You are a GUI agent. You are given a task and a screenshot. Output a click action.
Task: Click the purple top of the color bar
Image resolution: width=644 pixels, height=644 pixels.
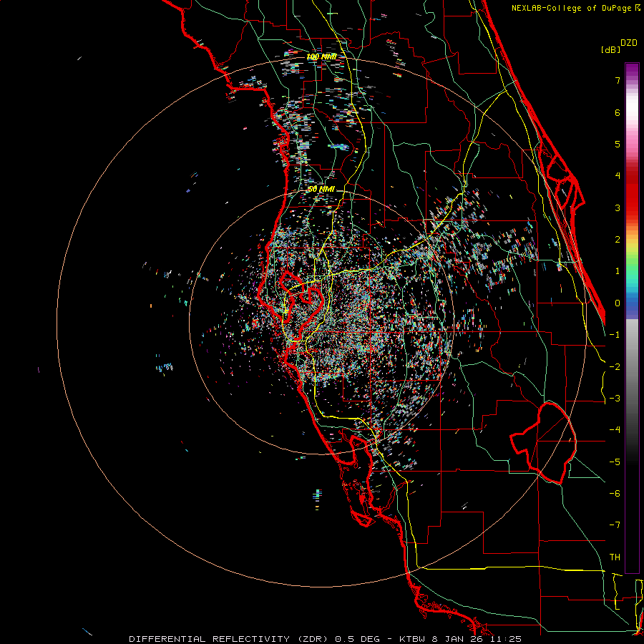pos(632,70)
